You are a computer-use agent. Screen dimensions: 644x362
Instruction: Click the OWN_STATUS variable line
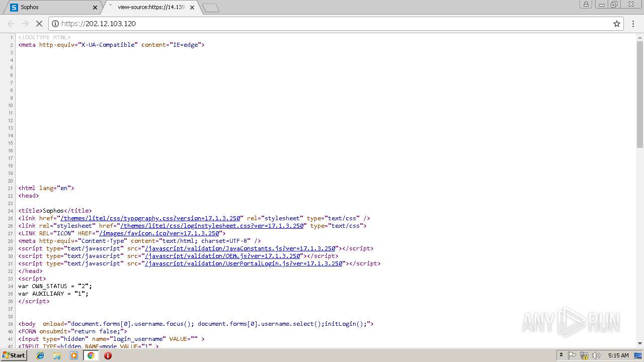pos(55,286)
